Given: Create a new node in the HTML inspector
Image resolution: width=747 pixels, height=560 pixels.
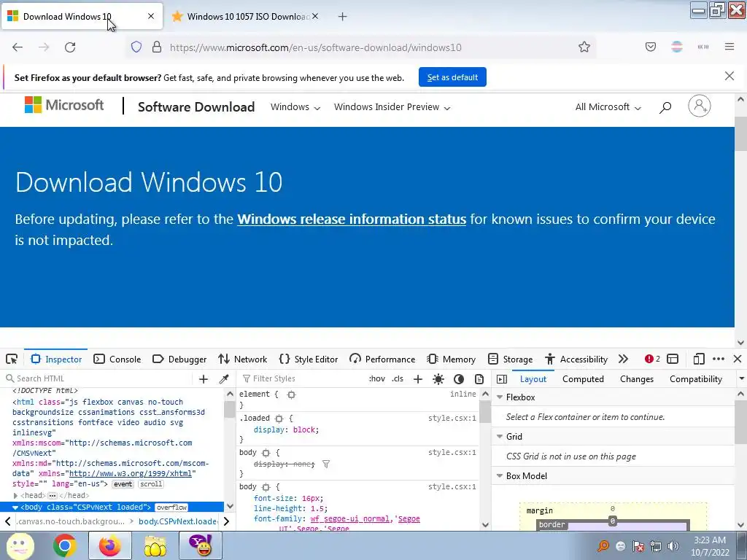Looking at the screenshot, I should point(204,379).
